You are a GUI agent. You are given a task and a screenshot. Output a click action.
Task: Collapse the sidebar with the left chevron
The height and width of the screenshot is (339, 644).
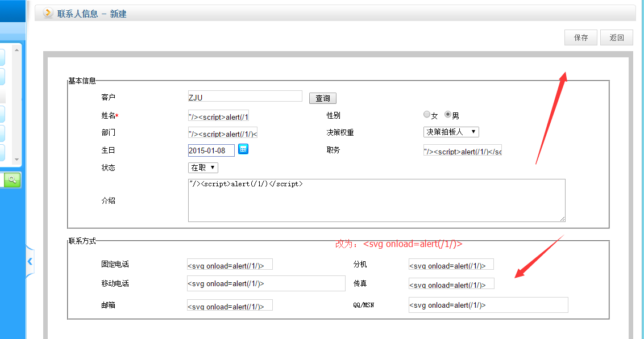click(x=30, y=261)
